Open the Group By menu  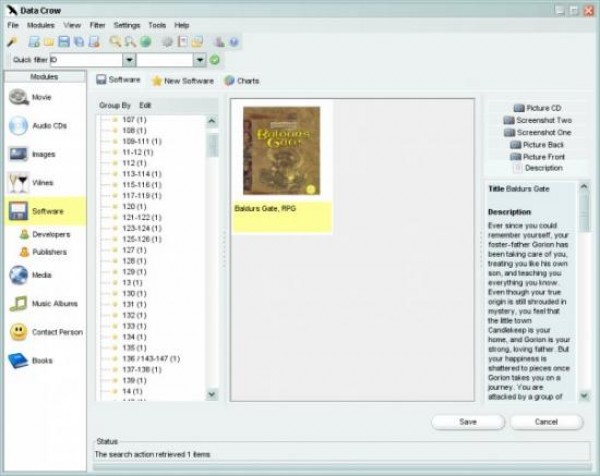point(115,105)
